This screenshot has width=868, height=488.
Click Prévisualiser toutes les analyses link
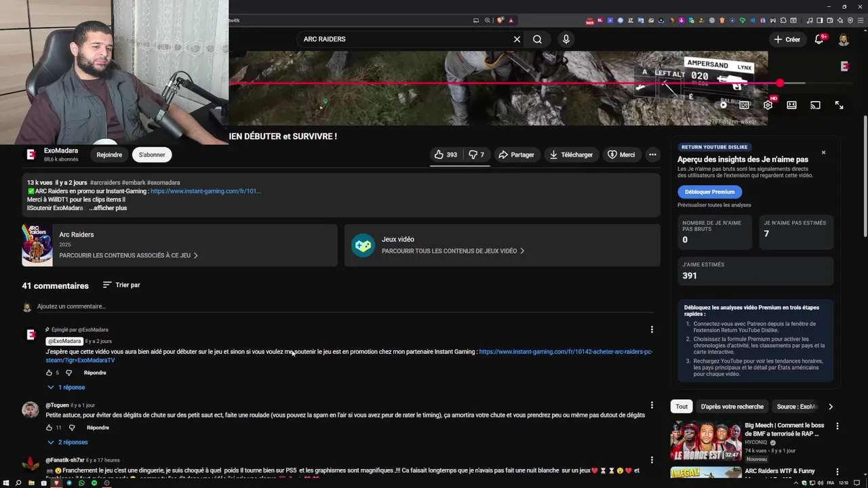click(714, 205)
